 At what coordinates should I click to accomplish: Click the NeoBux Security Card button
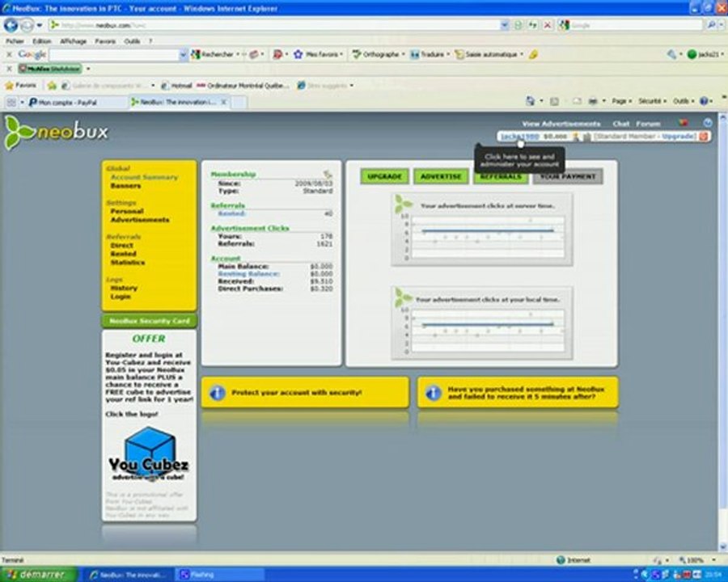149,321
